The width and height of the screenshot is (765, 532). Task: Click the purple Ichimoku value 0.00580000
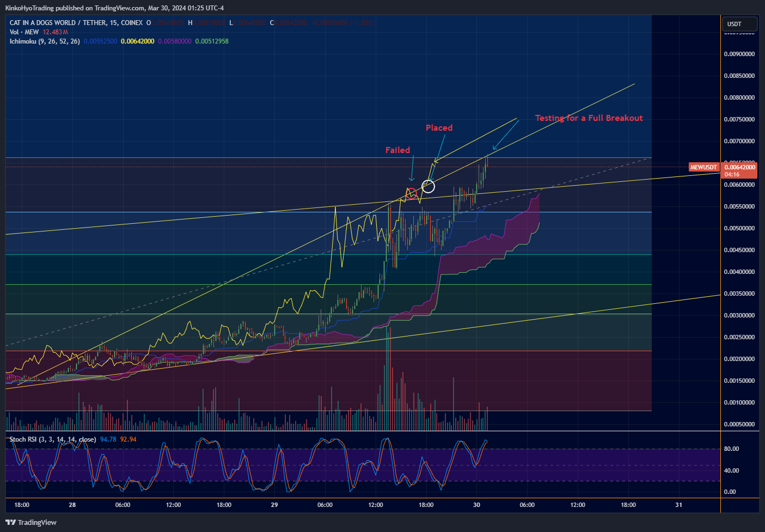pyautogui.click(x=175, y=41)
